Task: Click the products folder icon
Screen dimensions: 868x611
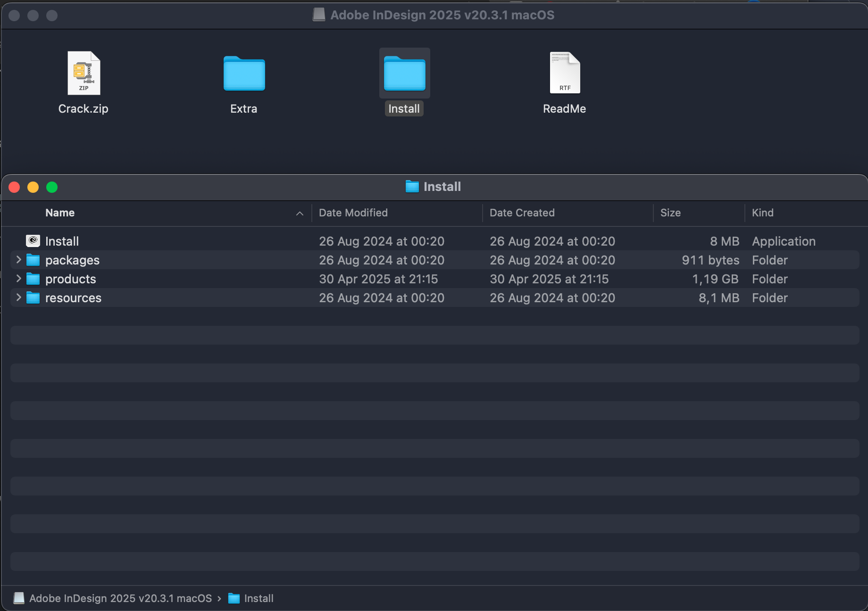Action: tap(33, 279)
